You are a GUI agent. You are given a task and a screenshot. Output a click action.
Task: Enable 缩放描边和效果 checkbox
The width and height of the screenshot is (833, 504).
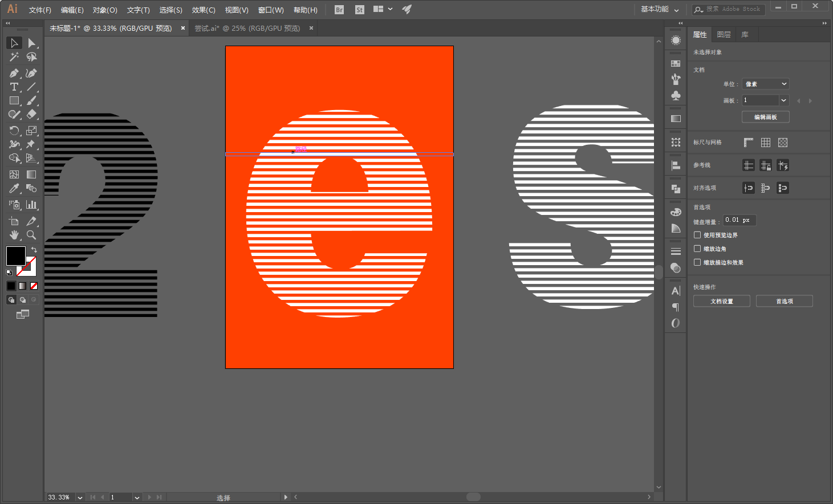(x=697, y=262)
